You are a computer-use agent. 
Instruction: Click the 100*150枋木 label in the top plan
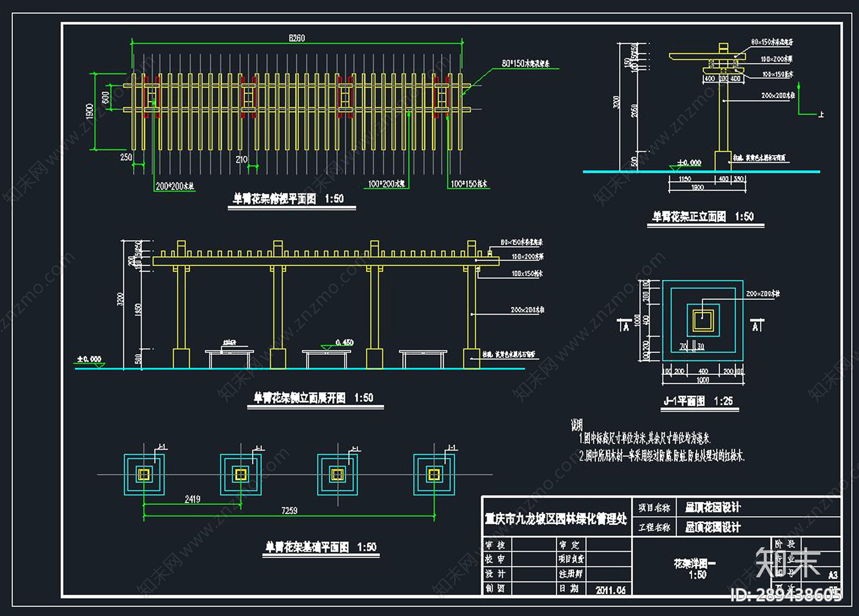point(469,184)
